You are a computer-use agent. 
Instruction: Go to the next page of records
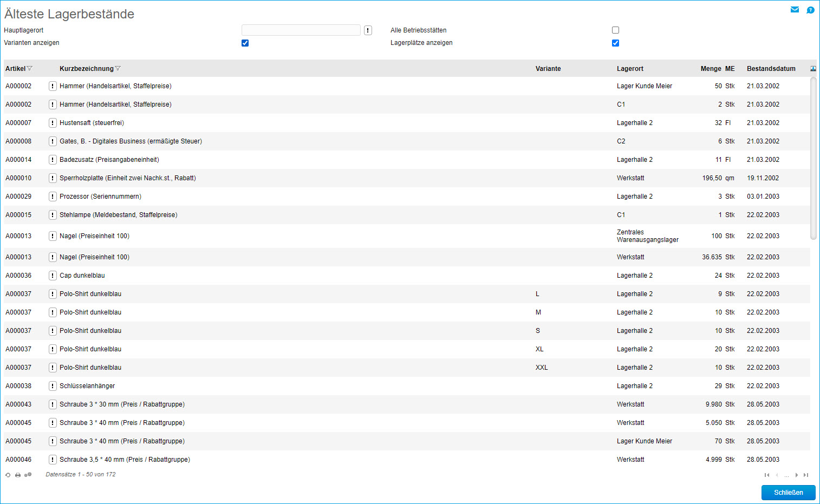(796, 475)
